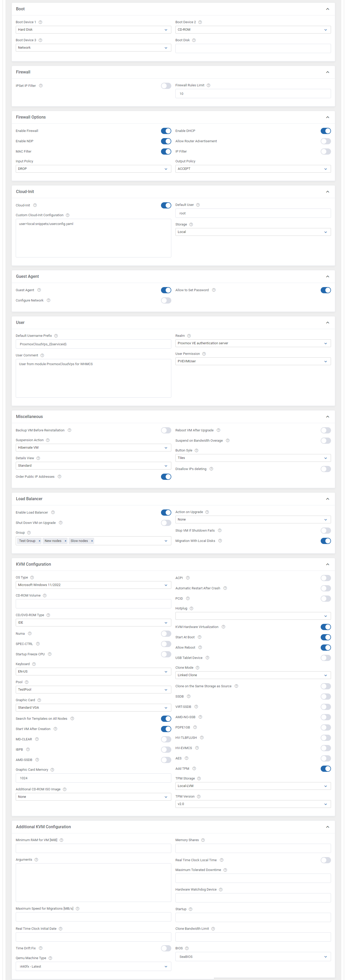Click help icon next to User Permission
This screenshot has width=347, height=980.
[204, 354]
